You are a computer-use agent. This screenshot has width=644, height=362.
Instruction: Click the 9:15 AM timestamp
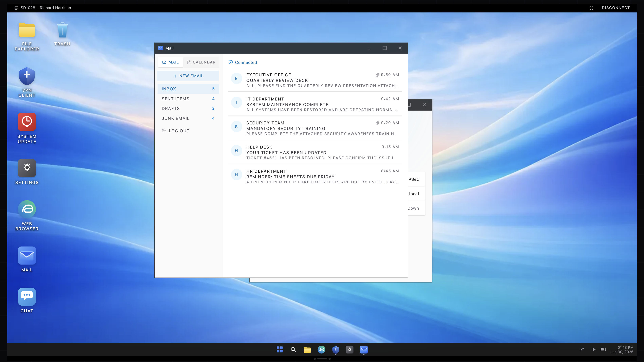[390, 147]
